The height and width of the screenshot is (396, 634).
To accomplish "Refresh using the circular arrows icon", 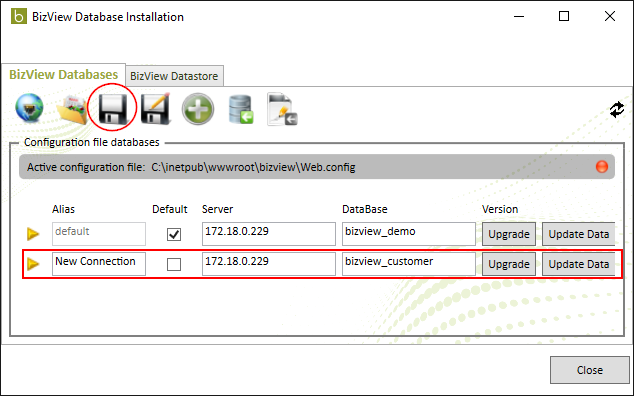I will click(x=617, y=110).
